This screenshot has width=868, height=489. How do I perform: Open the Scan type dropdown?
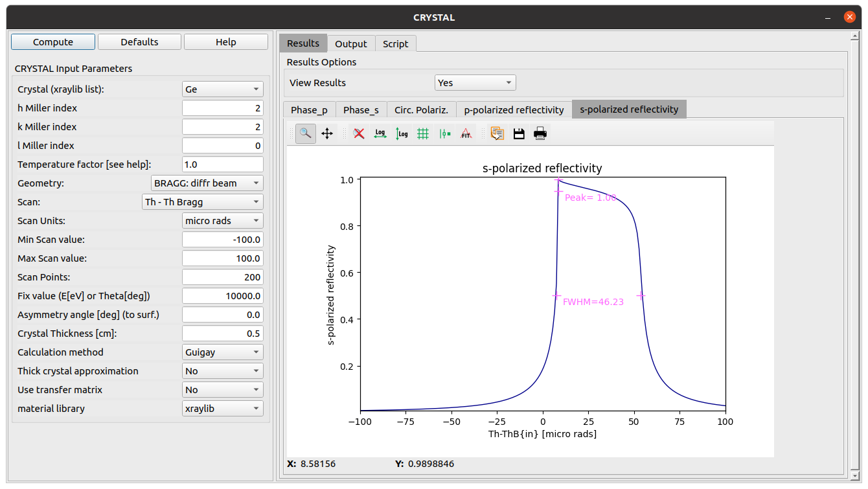coord(203,202)
